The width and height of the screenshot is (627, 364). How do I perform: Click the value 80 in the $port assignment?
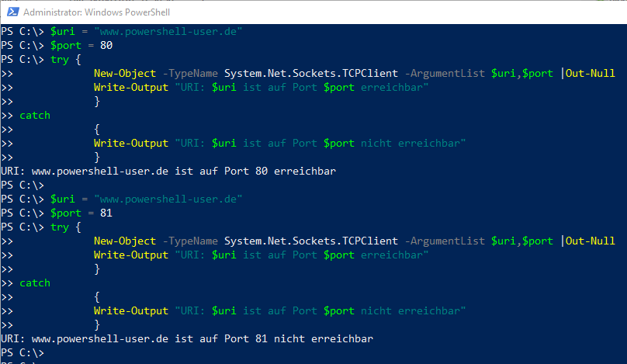[106, 46]
